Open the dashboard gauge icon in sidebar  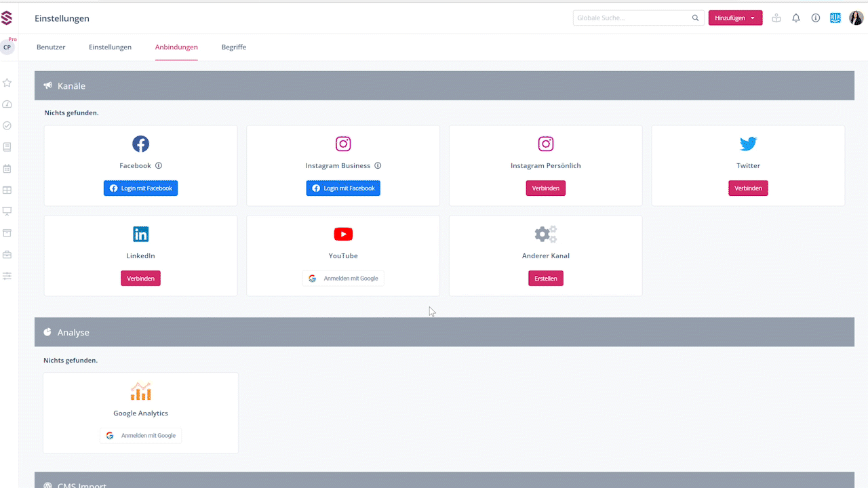coord(7,104)
